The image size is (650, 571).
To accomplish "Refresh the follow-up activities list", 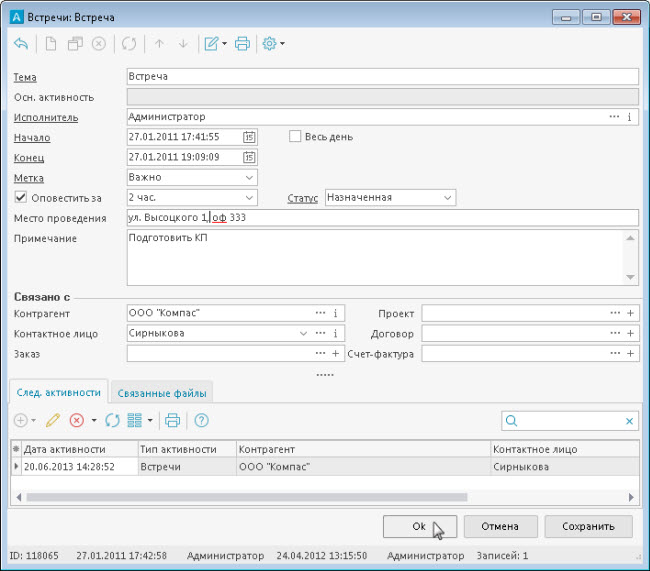I will coord(112,421).
